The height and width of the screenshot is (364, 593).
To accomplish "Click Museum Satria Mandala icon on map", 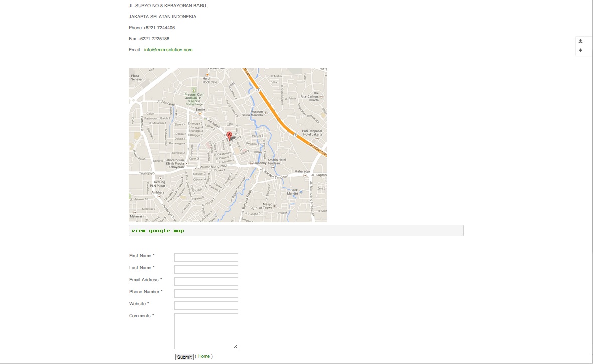I will (266, 113).
